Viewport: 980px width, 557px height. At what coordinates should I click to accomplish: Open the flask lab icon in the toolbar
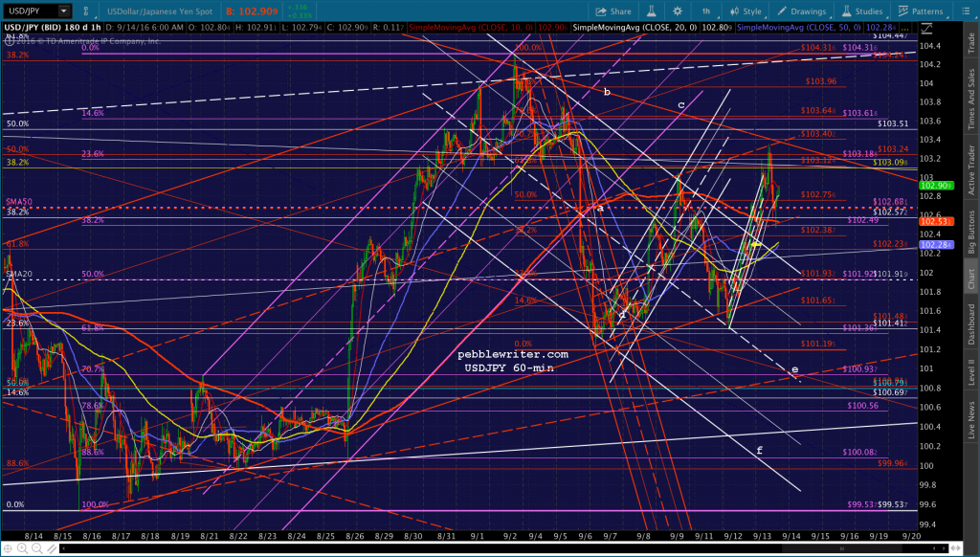tap(651, 11)
